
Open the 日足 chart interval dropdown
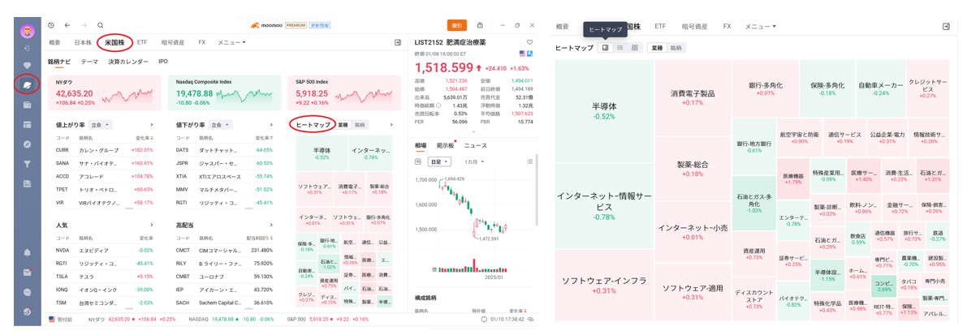[x=439, y=161]
